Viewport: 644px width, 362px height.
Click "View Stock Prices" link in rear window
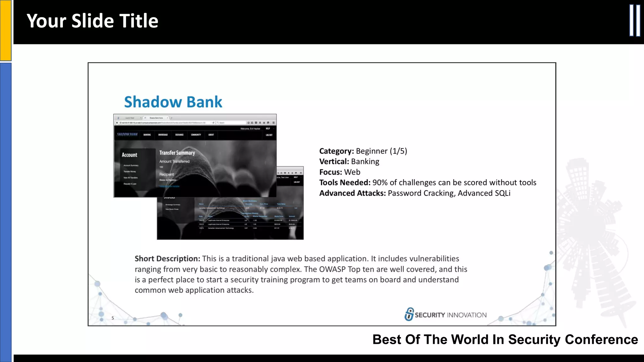pyautogui.click(x=172, y=209)
